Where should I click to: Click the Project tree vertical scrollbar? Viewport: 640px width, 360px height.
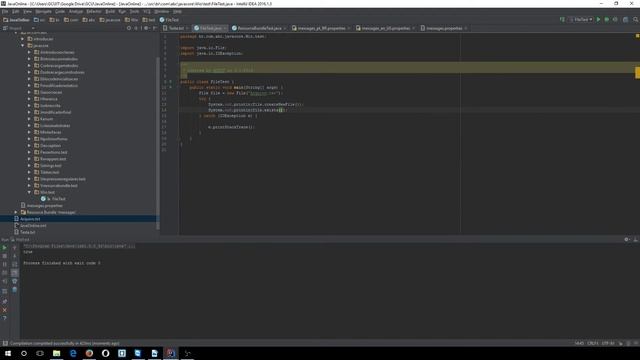158,143
